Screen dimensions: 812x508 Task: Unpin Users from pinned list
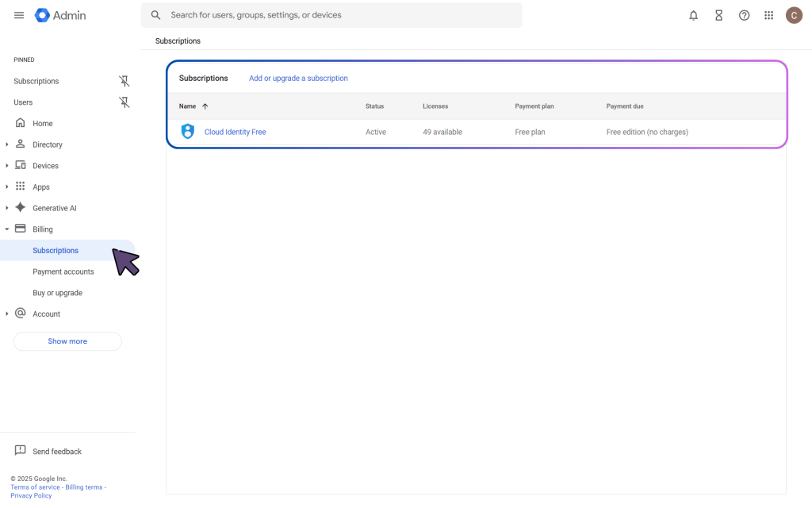point(124,102)
